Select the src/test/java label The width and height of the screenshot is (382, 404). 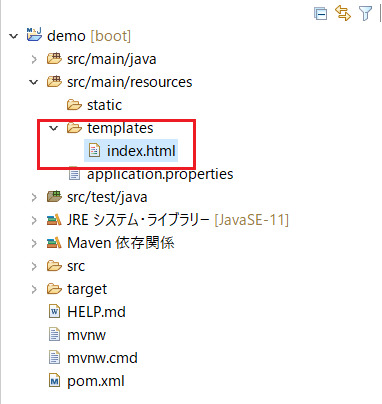coord(107,197)
